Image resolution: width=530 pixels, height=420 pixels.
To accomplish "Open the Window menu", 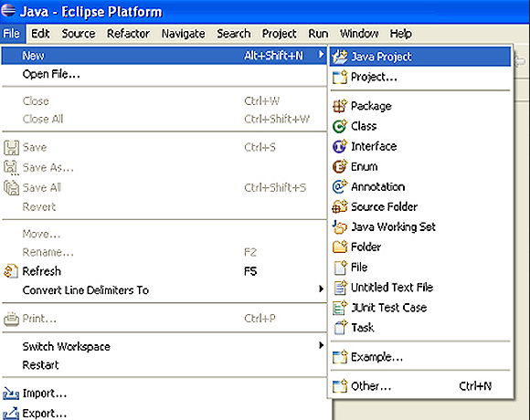I will pyautogui.click(x=359, y=34).
